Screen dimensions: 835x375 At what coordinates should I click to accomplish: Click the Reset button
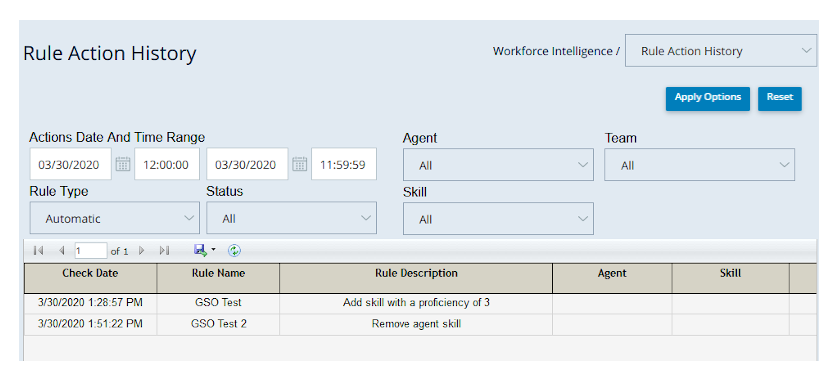780,99
